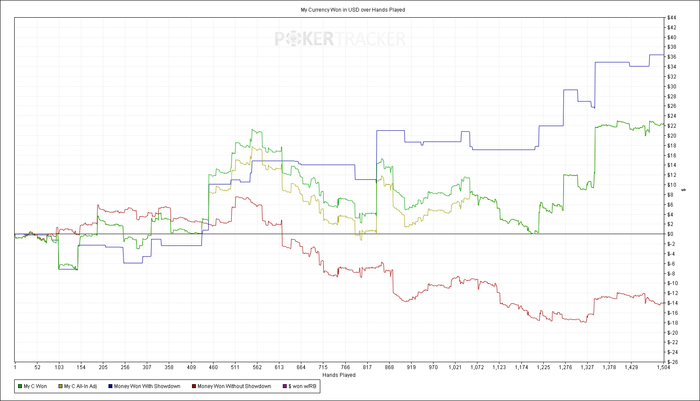This screenshot has width=700, height=401.
Task: Select the 'My C Won' legend label
Action: click(x=35, y=386)
